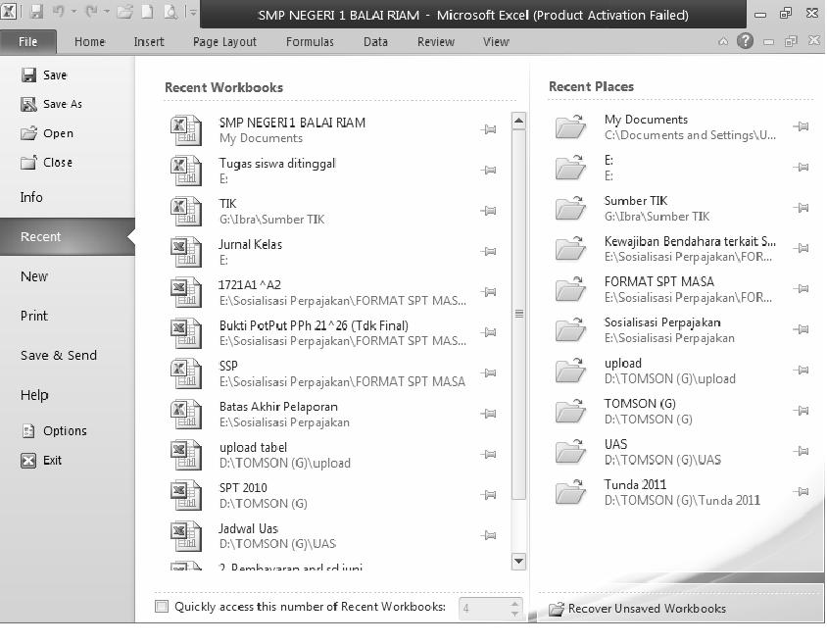Click quick access Redo icon
The width and height of the screenshot is (827, 644).
click(x=91, y=12)
